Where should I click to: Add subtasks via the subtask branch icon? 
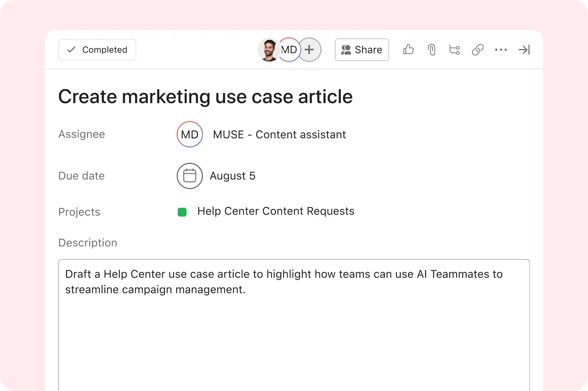point(454,50)
